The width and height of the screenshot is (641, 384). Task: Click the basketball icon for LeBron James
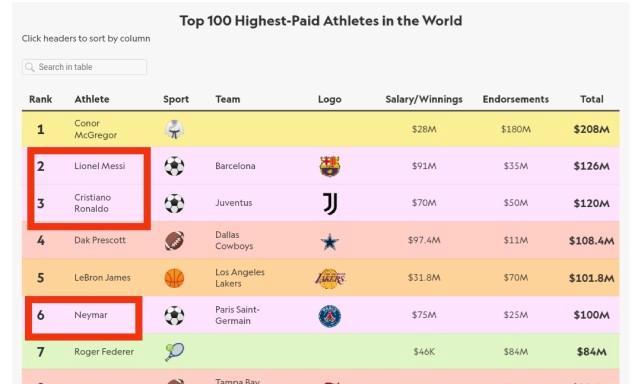pos(175,278)
